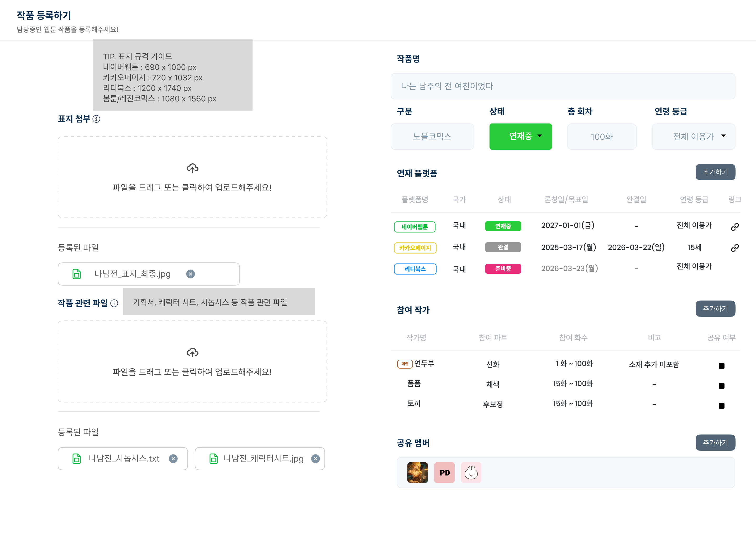
Task: Click 추가하기 for 연재 플랫폼
Action: click(715, 172)
